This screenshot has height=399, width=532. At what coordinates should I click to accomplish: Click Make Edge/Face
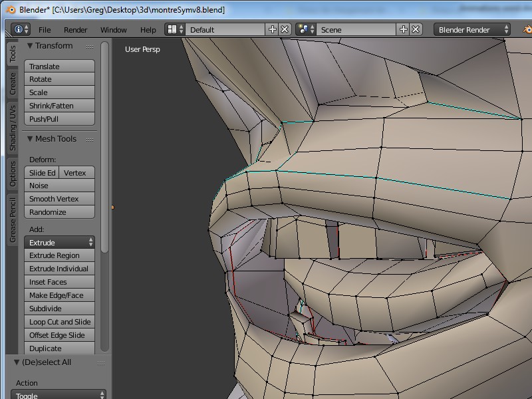pos(59,295)
